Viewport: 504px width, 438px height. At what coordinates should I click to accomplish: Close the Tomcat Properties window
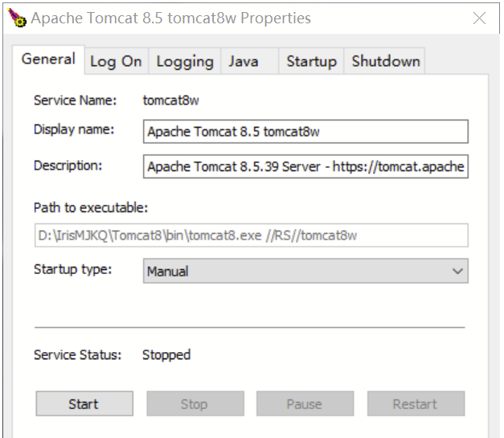pyautogui.click(x=479, y=18)
